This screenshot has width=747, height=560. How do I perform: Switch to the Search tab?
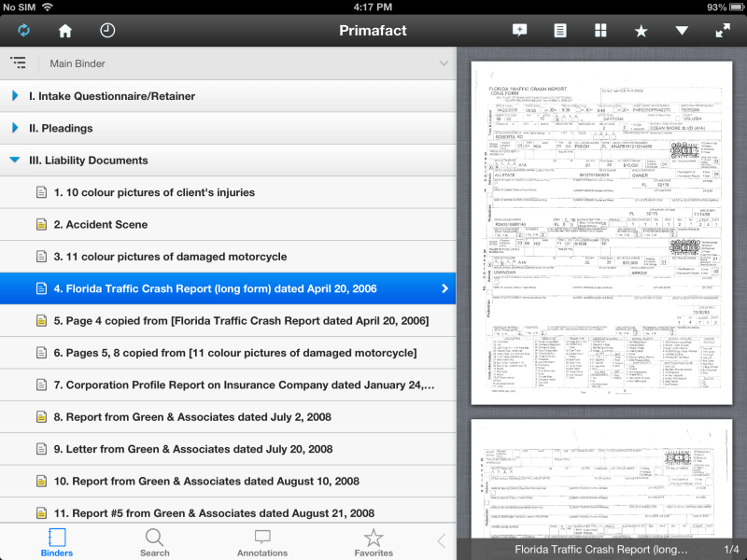[x=154, y=542]
